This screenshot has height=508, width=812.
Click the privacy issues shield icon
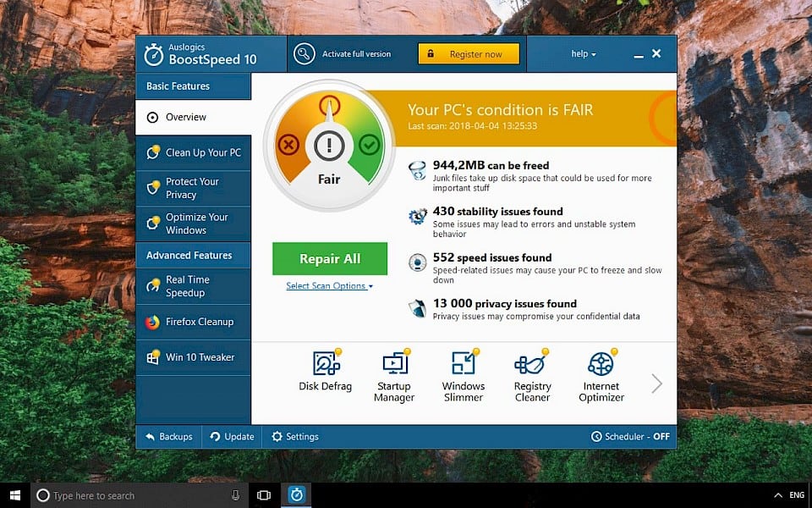[x=417, y=308]
